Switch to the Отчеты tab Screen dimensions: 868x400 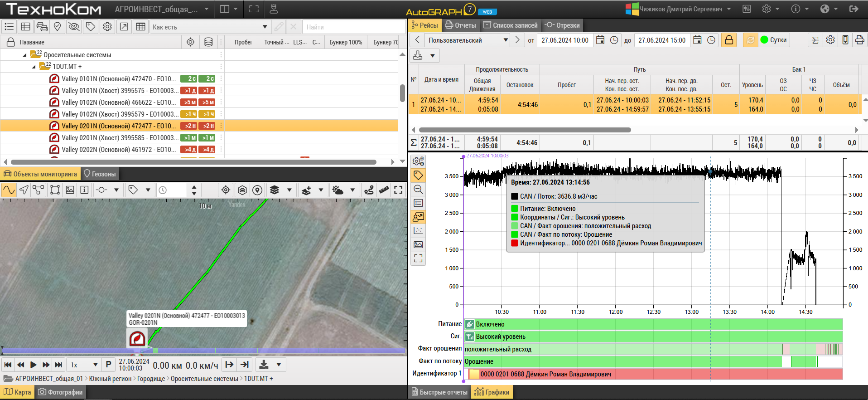[461, 25]
